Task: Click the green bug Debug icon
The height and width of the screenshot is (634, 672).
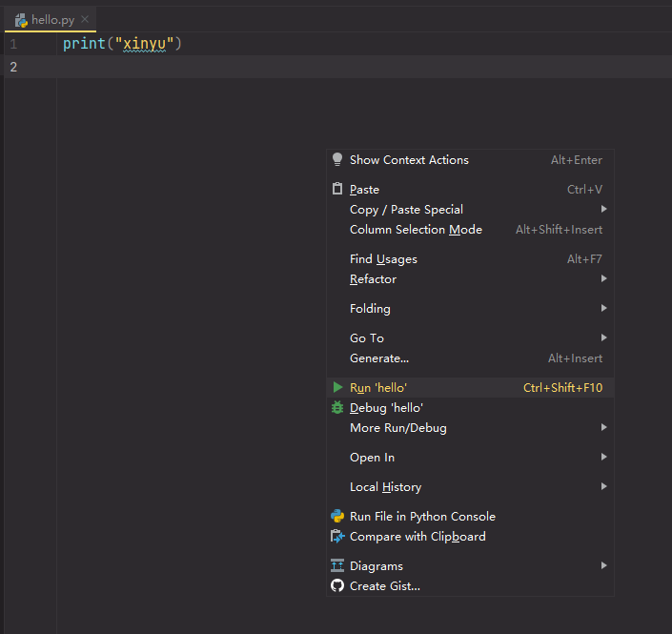Action: click(337, 407)
